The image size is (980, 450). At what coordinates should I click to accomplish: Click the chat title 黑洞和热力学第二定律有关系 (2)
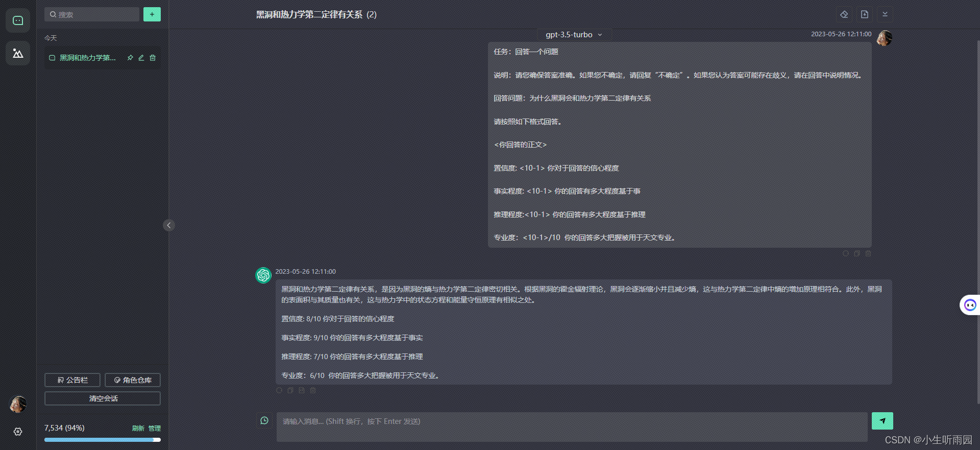[316, 15]
